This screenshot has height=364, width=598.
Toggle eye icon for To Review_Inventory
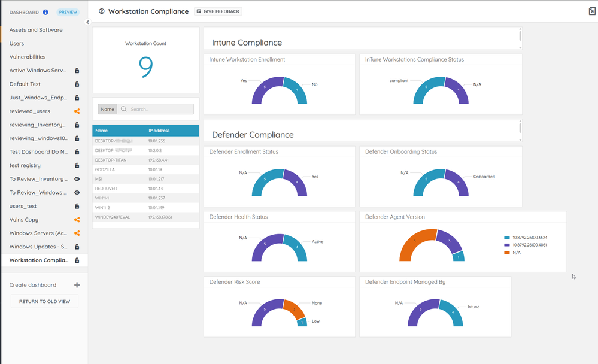77,179
